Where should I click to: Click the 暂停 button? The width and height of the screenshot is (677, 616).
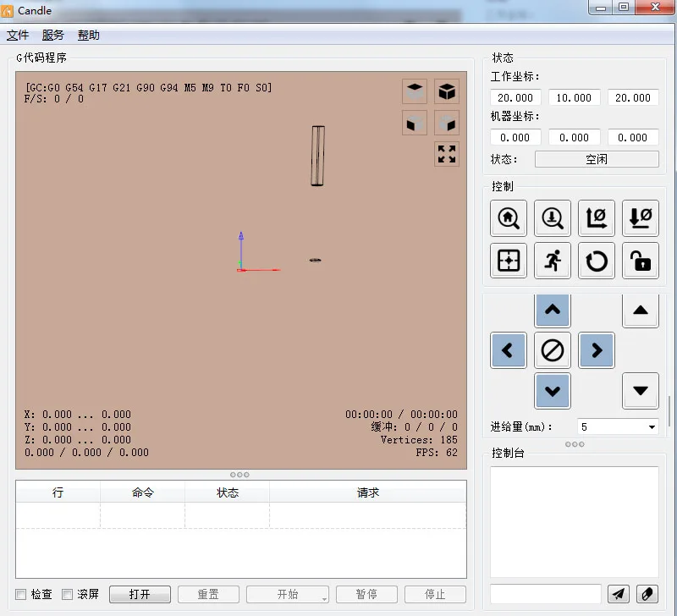366,594
